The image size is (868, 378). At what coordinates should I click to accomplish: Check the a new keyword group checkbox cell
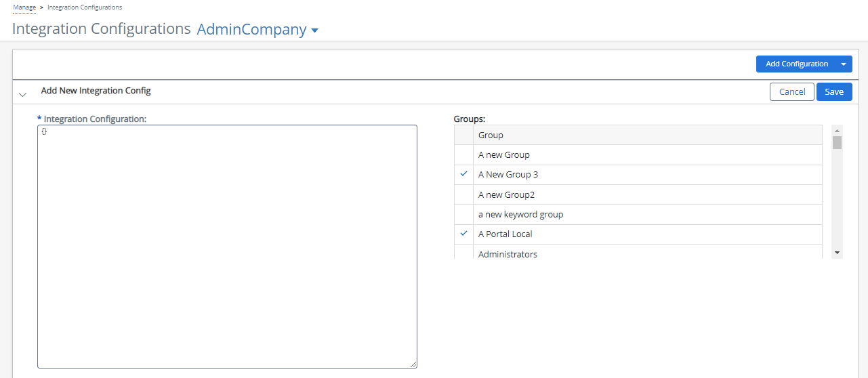tap(463, 214)
